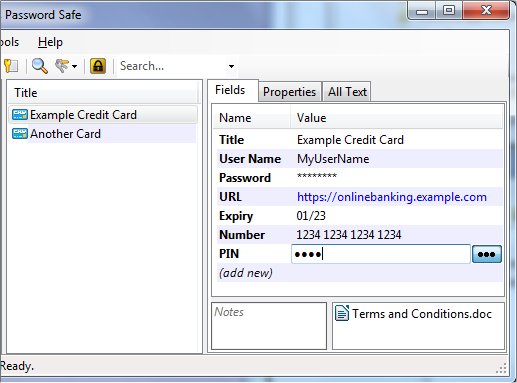Open the dropdown arrow next to keys icon

pyautogui.click(x=75, y=66)
